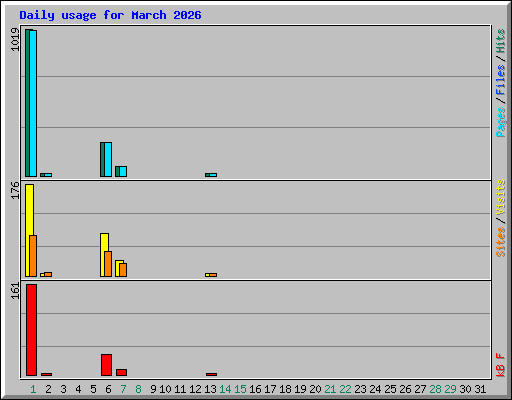512x400 pixels.
Task: Select the orange sites bar for day 6
Action: (108, 264)
